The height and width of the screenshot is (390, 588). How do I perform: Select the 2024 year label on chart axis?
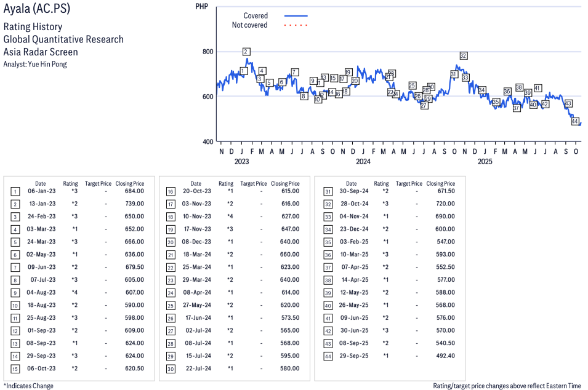363,162
